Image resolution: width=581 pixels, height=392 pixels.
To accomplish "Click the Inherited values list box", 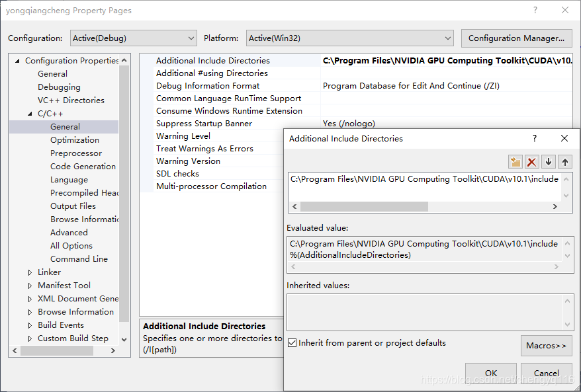I will [430, 312].
